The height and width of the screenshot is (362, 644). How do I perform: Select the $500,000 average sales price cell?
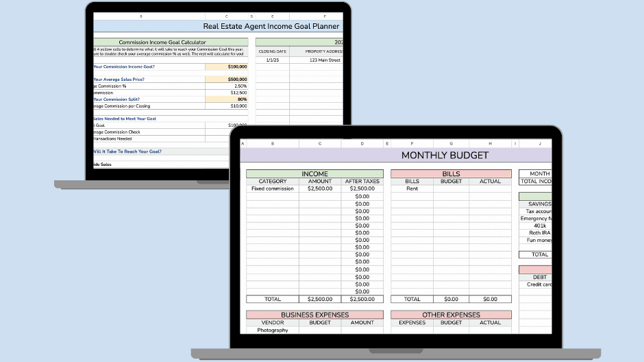pos(227,80)
